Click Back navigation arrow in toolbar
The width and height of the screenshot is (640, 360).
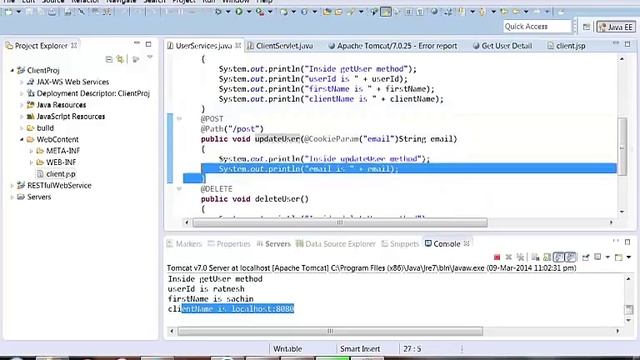[x=516, y=12]
